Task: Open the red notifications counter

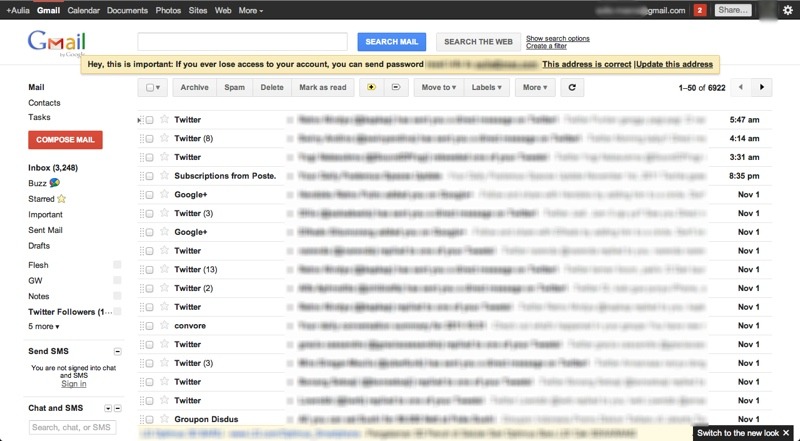Action: coord(700,10)
